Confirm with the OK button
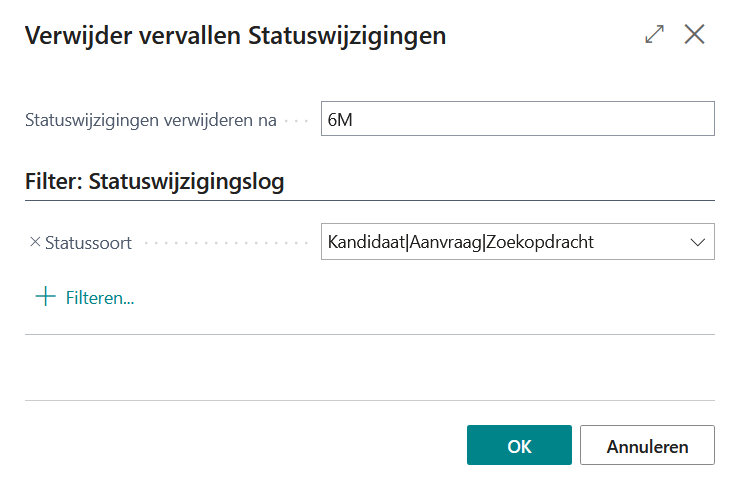Screen dimensions: 736x486 point(519,446)
